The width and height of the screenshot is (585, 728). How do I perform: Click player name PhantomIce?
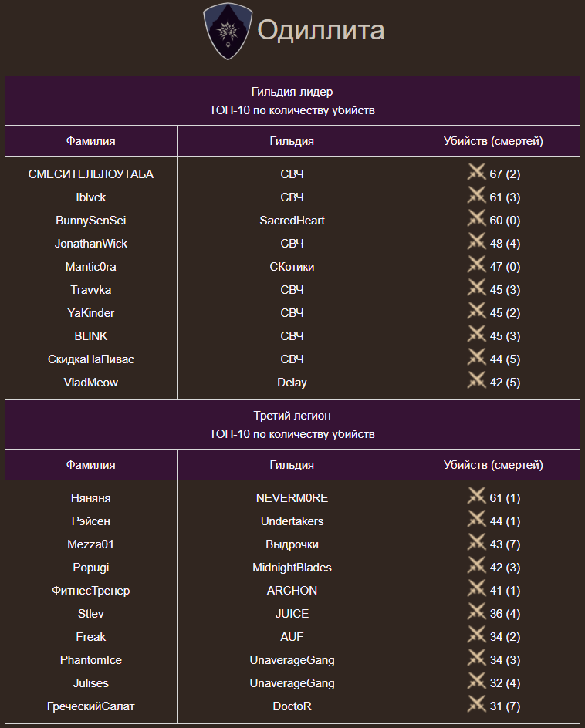pyautogui.click(x=91, y=660)
